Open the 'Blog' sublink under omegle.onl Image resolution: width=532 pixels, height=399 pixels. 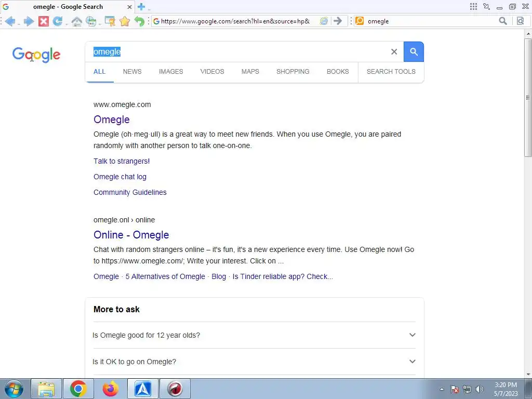click(x=219, y=276)
